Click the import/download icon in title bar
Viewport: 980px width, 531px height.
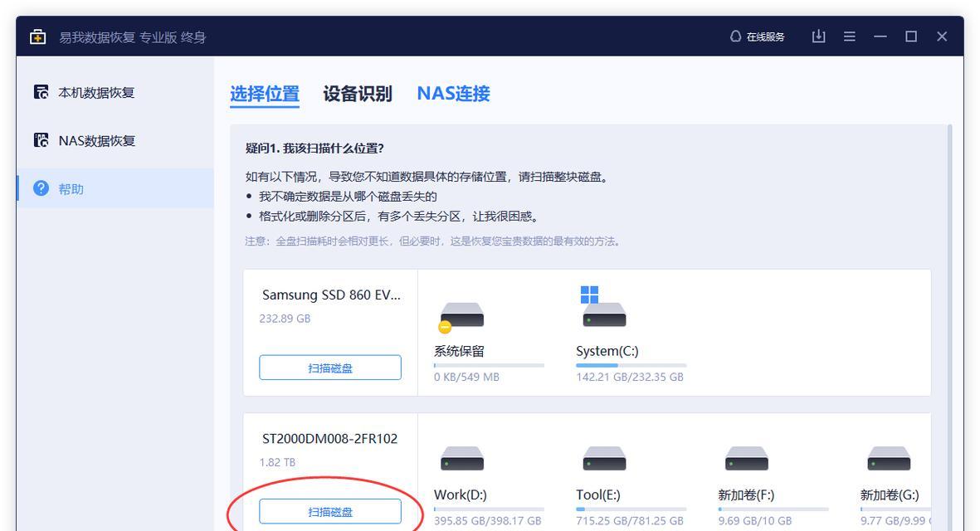pyautogui.click(x=819, y=37)
